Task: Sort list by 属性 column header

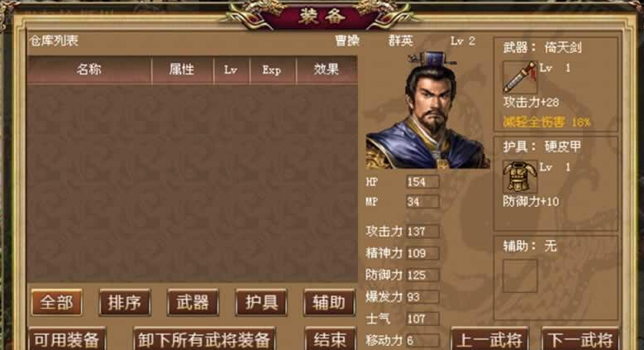Action: coord(182,70)
